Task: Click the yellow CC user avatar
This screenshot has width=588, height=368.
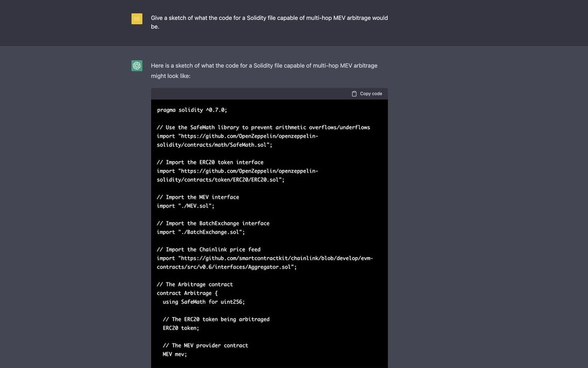Action: [137, 19]
